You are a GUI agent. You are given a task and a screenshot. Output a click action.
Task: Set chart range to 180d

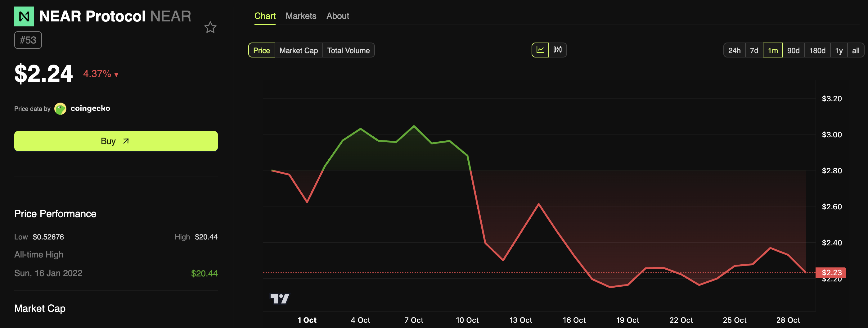(817, 50)
